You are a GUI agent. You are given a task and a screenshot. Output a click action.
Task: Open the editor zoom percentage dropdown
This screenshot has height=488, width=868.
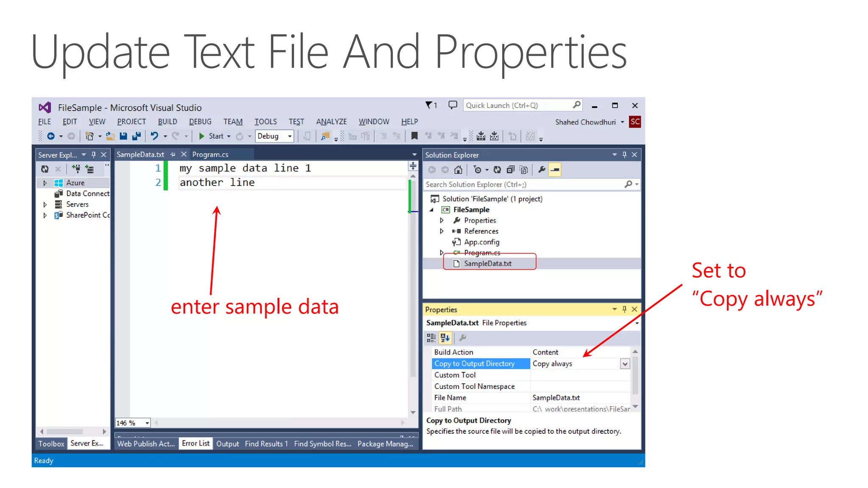click(x=147, y=423)
